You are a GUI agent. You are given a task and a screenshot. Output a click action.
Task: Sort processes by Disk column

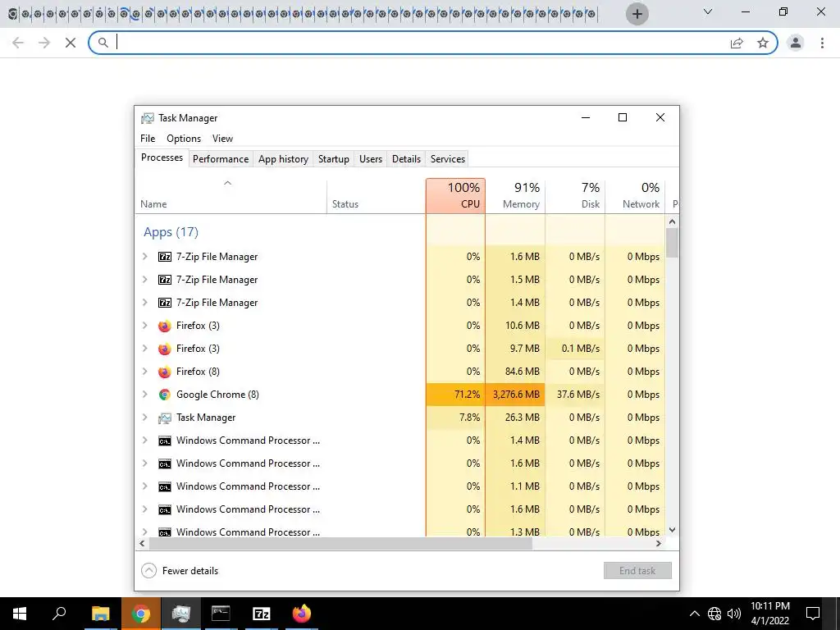(x=575, y=196)
